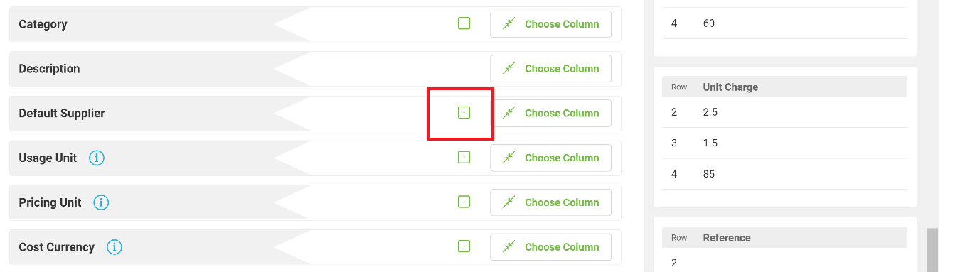Click the small green square icon in Category row
980x272 pixels.
tap(464, 23)
